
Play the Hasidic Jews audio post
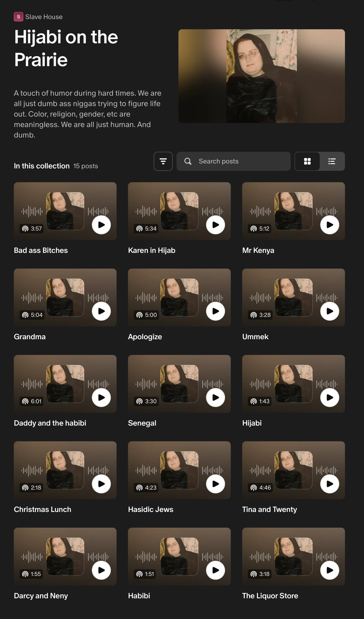pos(215,484)
